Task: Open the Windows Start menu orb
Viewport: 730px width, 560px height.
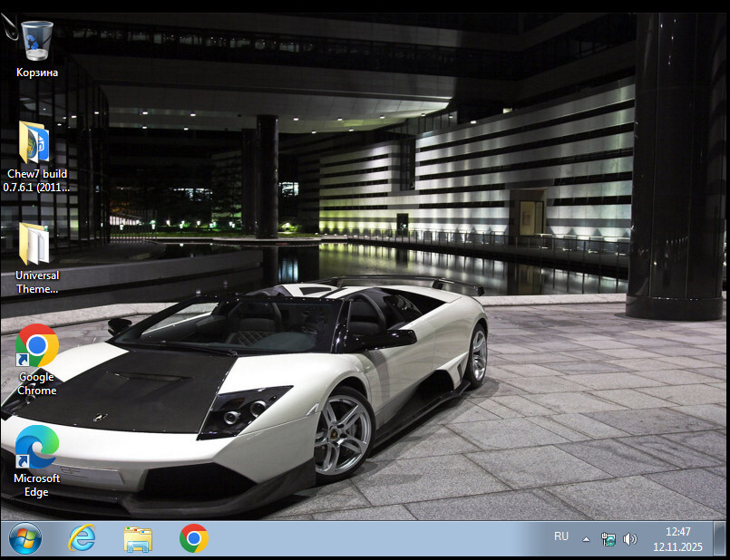Action: pos(25,538)
